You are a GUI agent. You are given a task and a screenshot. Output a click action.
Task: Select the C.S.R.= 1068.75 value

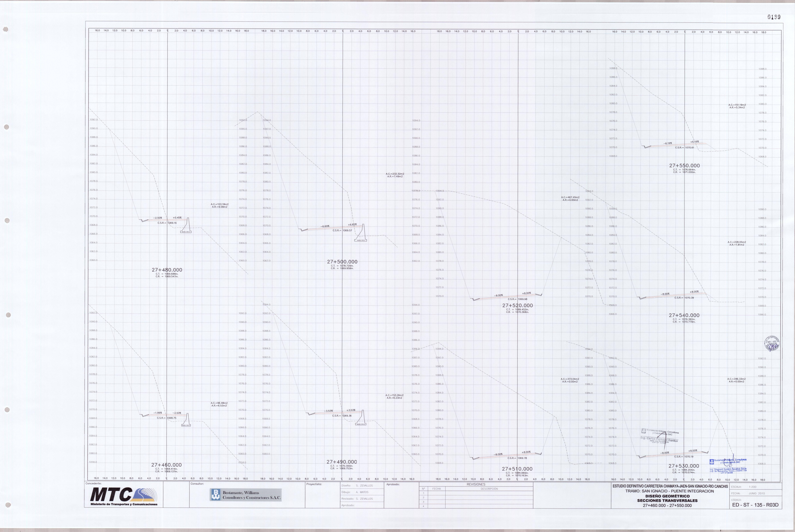click(167, 418)
